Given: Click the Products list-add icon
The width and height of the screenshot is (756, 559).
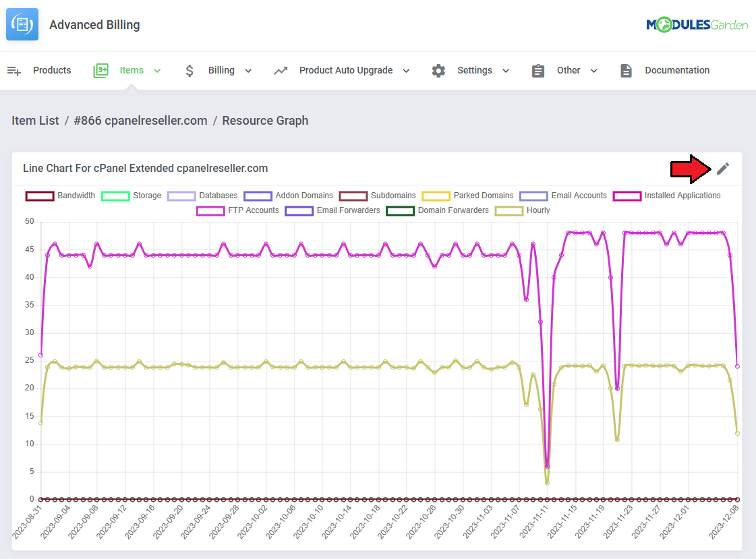Looking at the screenshot, I should [14, 71].
